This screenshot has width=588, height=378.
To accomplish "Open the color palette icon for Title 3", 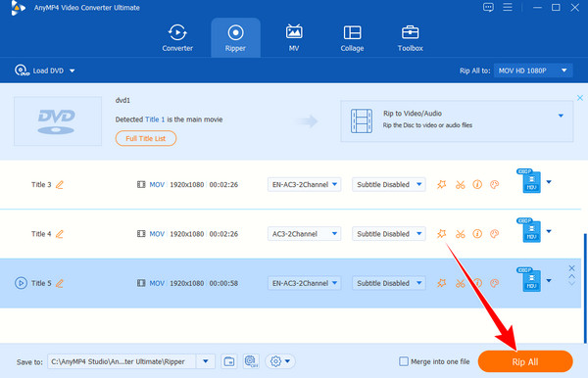I will [495, 184].
